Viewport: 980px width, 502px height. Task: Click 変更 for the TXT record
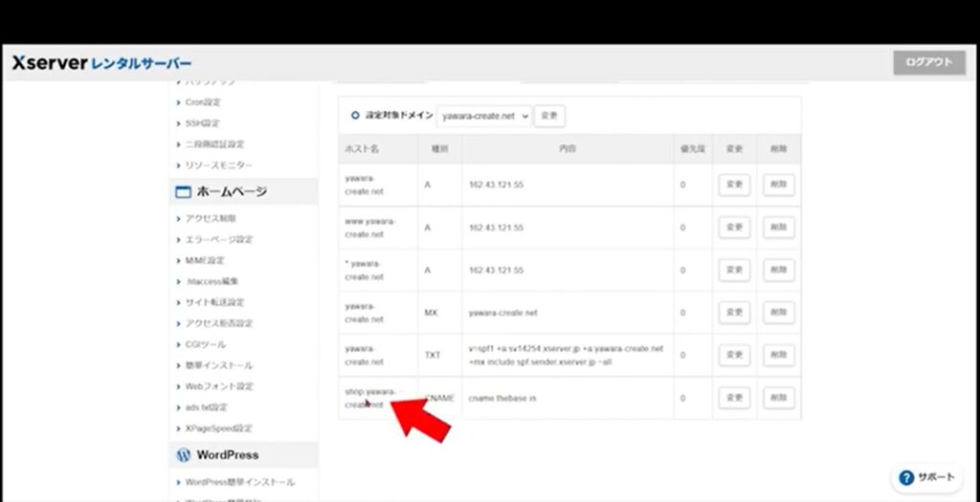tap(734, 356)
